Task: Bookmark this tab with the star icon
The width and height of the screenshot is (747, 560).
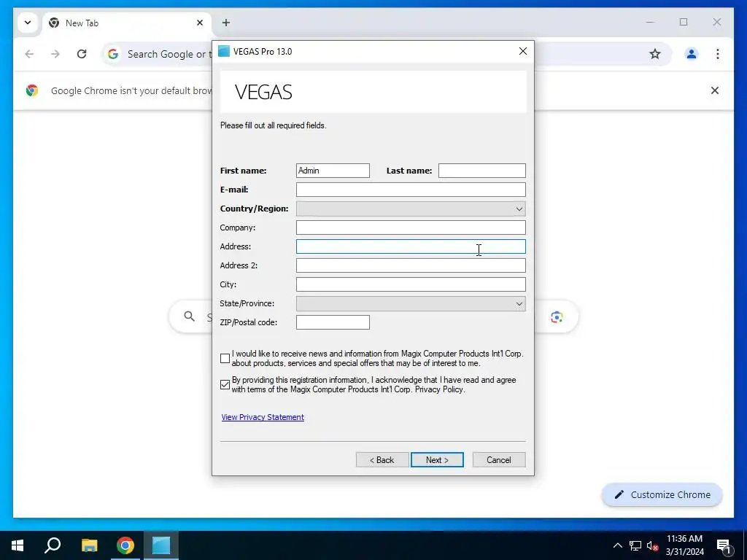Action: 655,54
